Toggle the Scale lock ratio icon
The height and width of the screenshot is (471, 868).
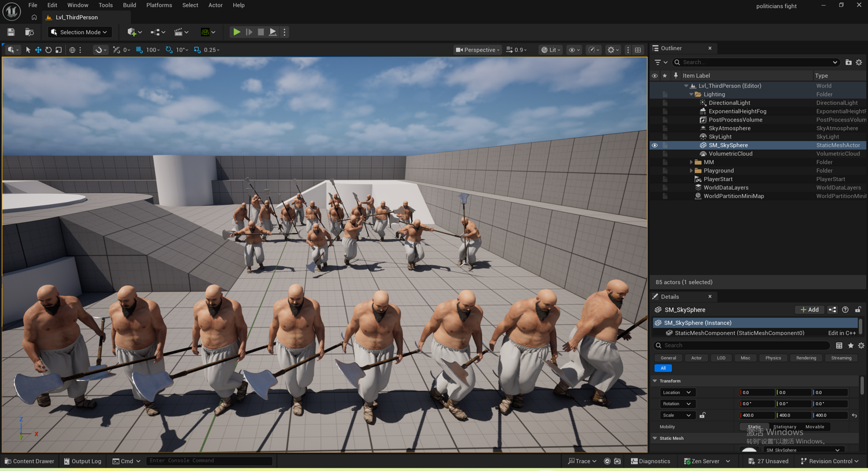coord(703,415)
